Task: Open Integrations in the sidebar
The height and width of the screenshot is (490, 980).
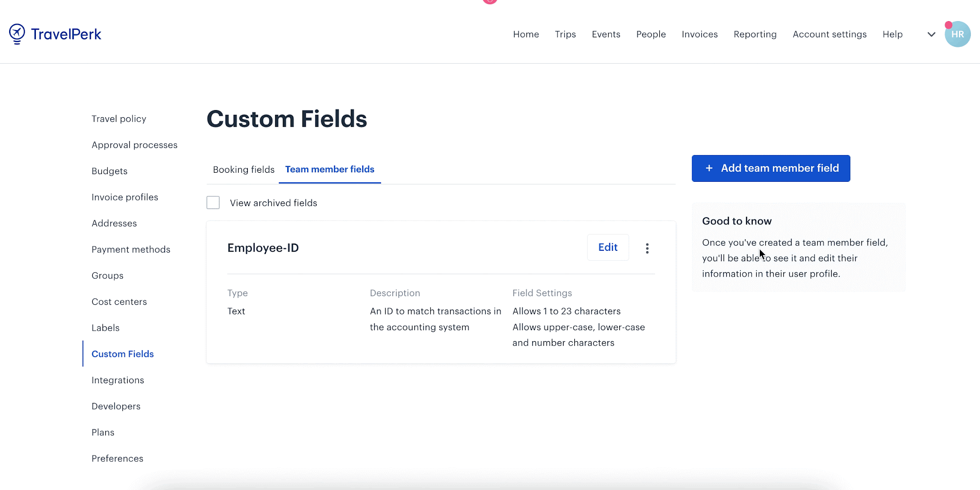Action: pyautogui.click(x=118, y=380)
